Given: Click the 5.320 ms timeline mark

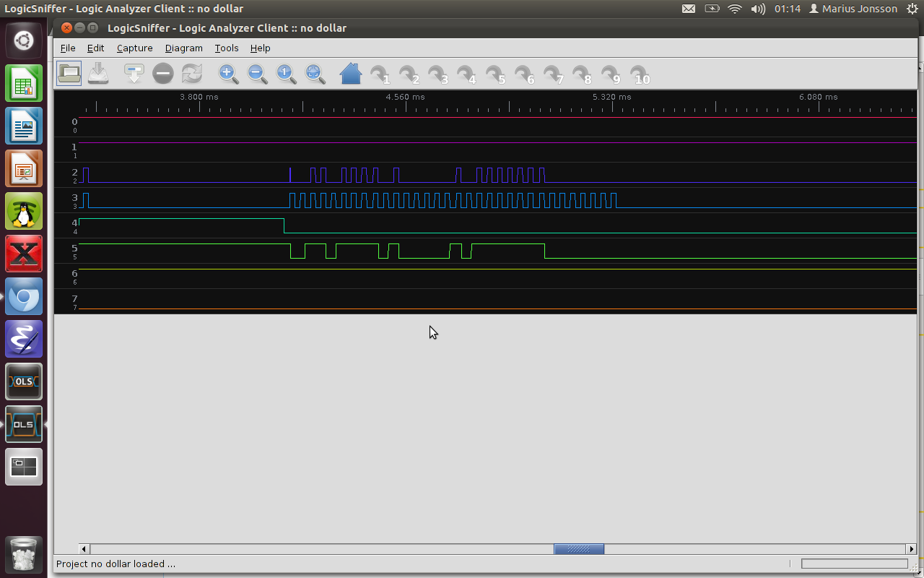Looking at the screenshot, I should tap(611, 97).
